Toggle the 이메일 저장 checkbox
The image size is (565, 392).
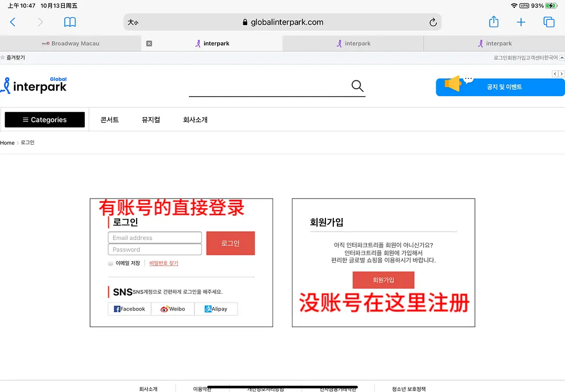110,263
